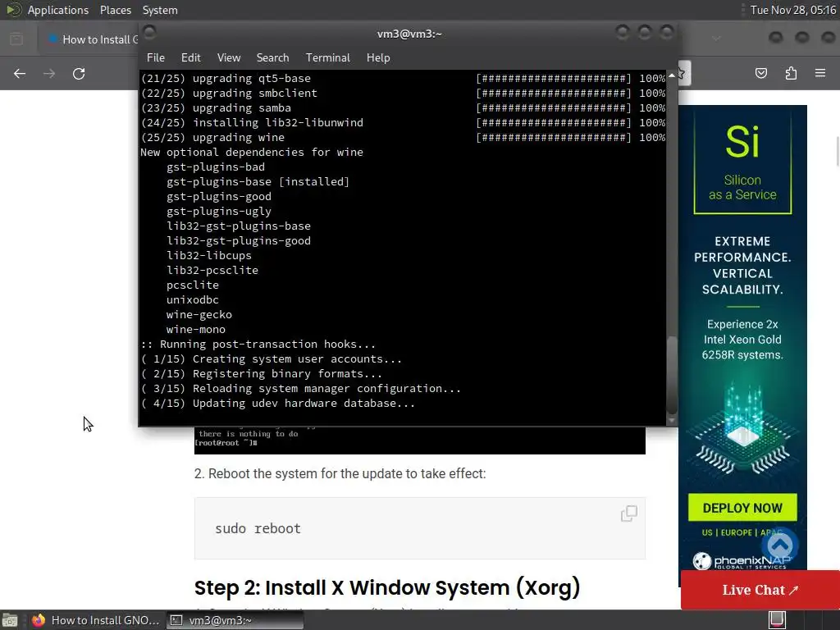Screen dimensions: 840x630
Task: Click the sudo reboot code text
Action: pyautogui.click(x=258, y=529)
